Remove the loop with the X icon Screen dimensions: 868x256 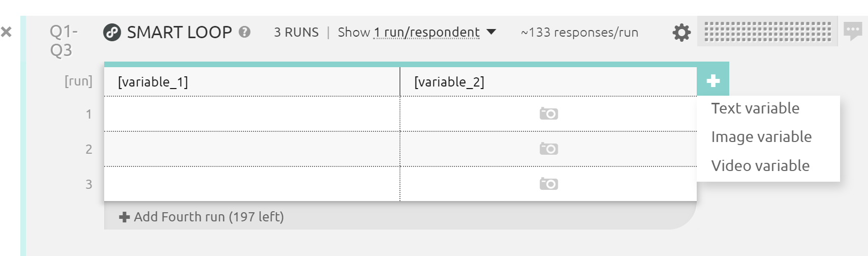coord(6,32)
